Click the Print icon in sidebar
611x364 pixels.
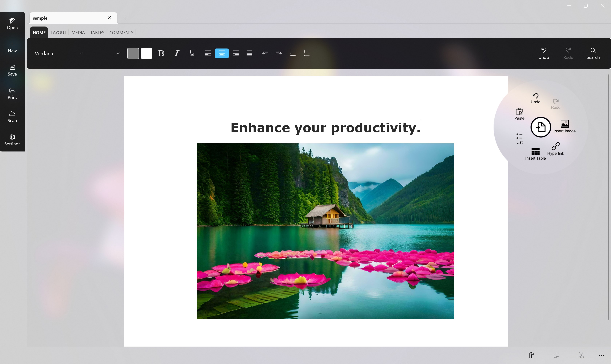point(12,93)
